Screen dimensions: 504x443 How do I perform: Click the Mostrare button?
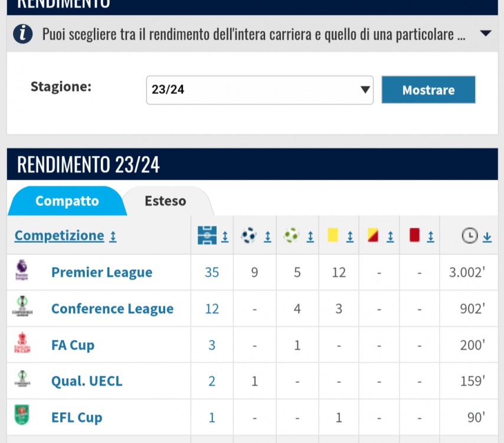pyautogui.click(x=428, y=90)
